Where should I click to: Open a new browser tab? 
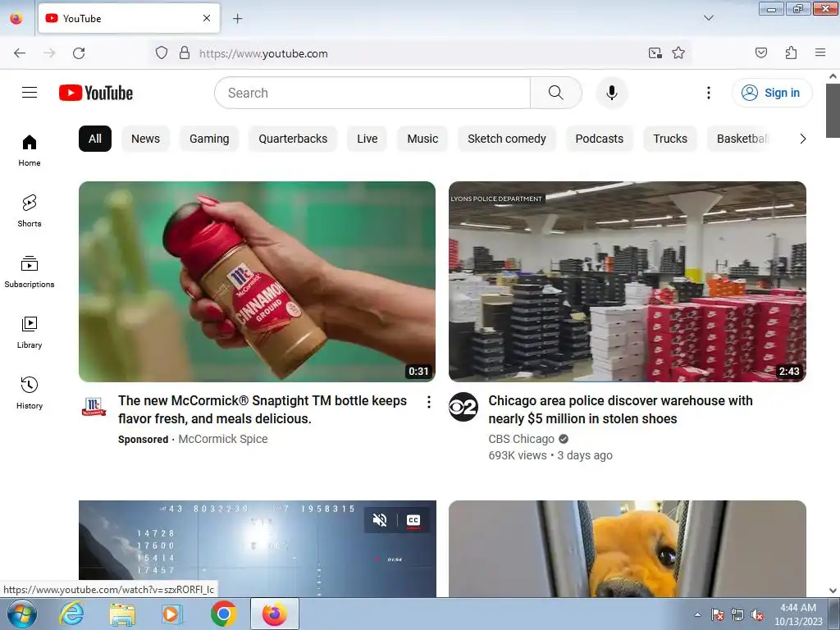coord(237,19)
